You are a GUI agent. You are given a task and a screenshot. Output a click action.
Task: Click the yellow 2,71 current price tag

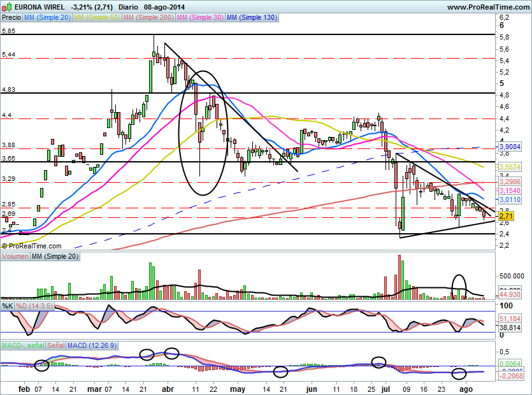tap(505, 216)
